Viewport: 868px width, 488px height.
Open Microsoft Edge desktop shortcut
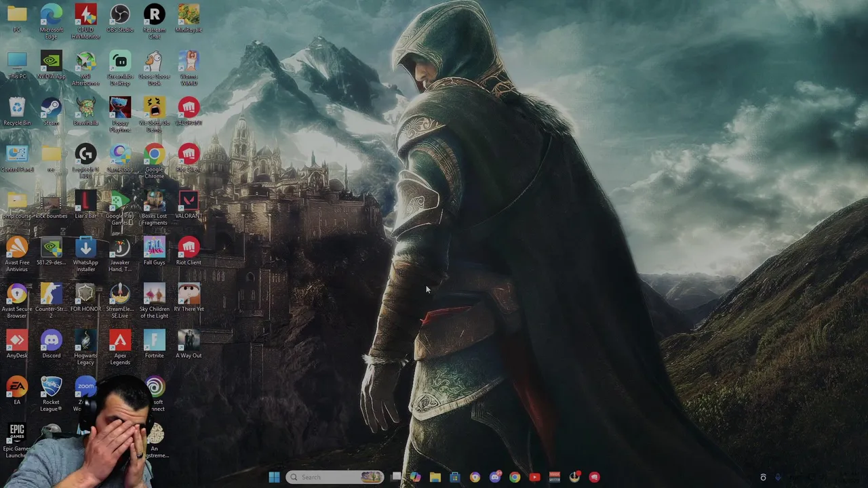coord(52,20)
